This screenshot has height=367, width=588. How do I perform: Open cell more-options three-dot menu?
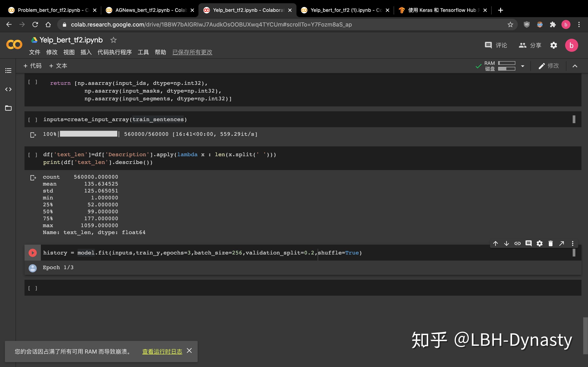point(573,243)
